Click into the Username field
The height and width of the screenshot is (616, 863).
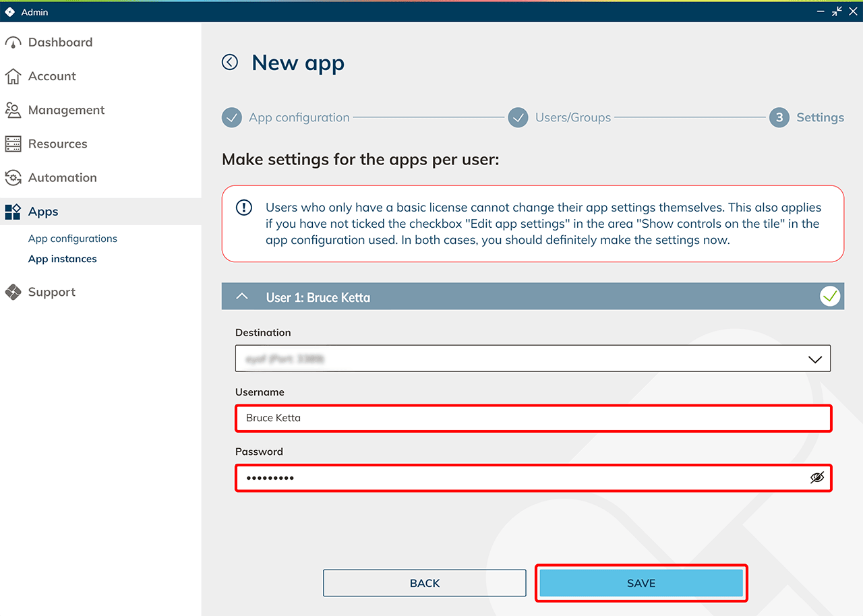(x=533, y=419)
